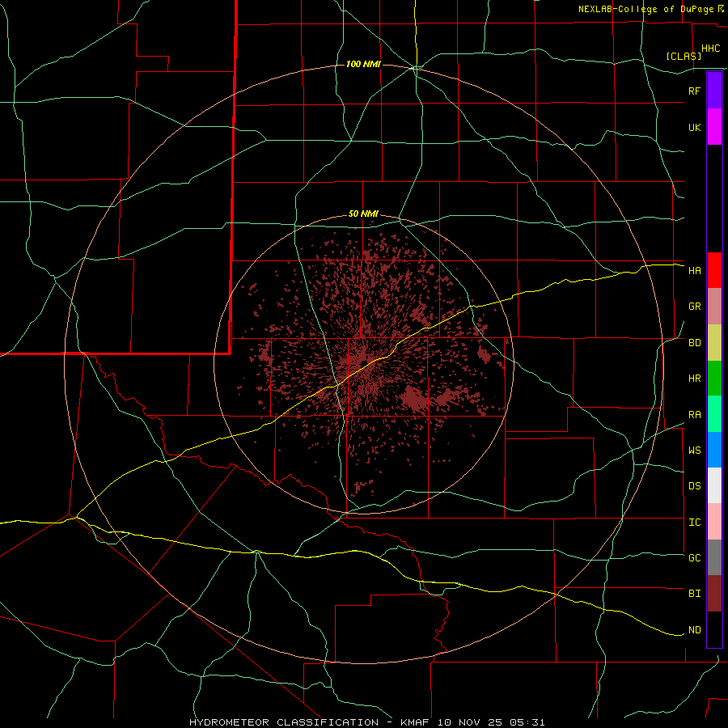Click the HHC product label
The width and height of the screenshot is (728, 728).
tap(710, 49)
